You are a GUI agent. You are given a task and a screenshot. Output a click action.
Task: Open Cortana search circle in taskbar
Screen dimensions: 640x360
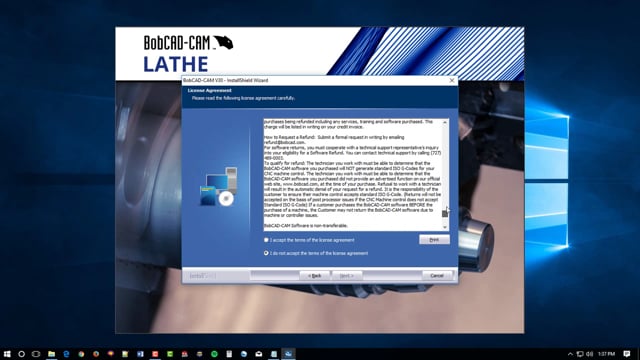point(22,354)
